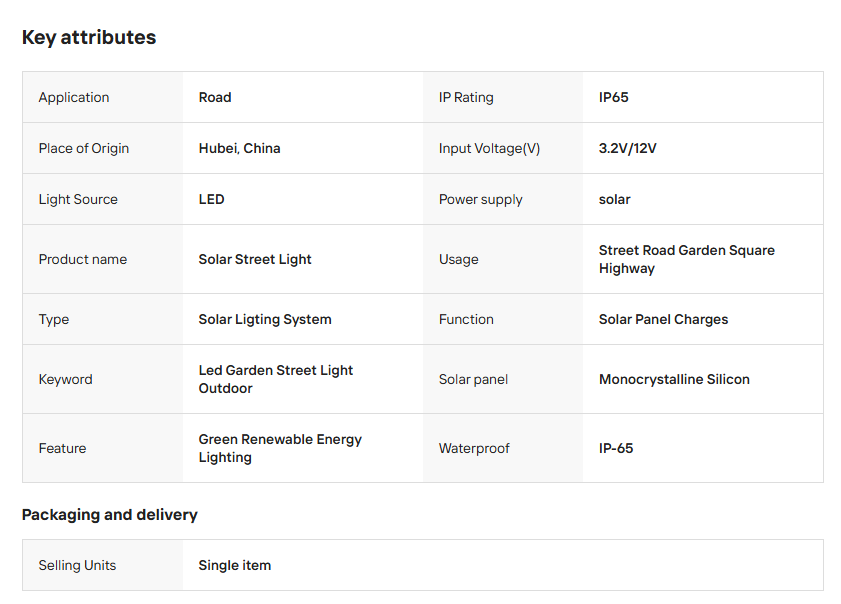
Task: Click the Road application value
Action: click(215, 97)
